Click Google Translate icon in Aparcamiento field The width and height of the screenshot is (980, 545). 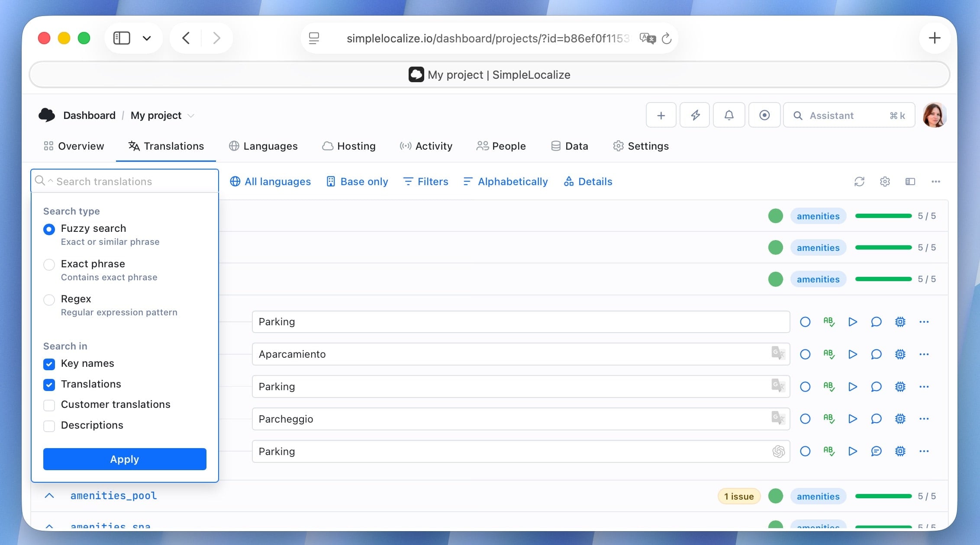pos(778,353)
